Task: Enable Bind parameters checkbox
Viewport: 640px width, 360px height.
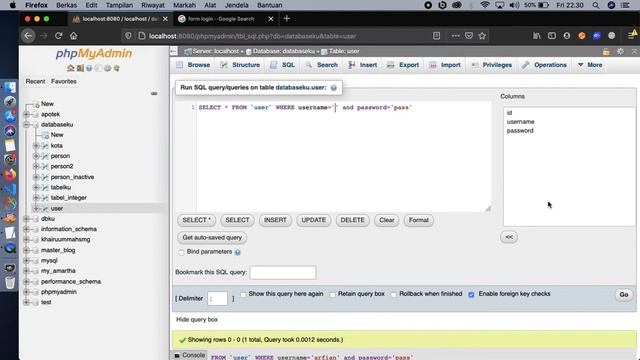Action: point(181,252)
